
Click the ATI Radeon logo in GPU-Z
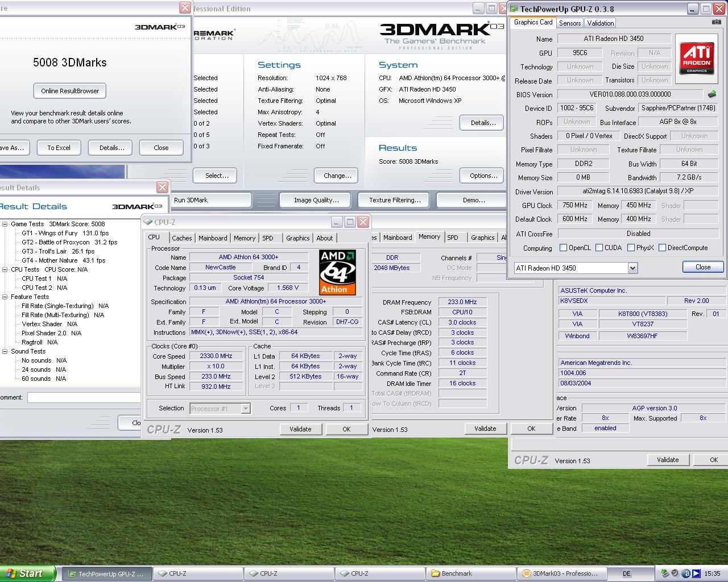[697, 57]
